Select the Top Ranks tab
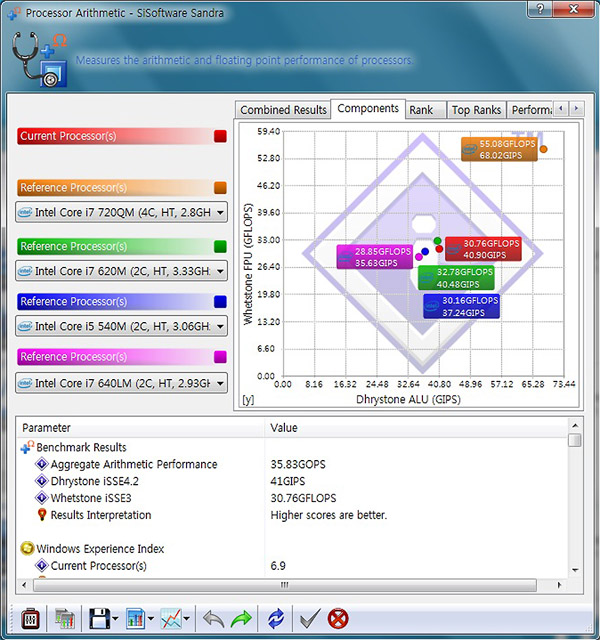 click(x=475, y=110)
